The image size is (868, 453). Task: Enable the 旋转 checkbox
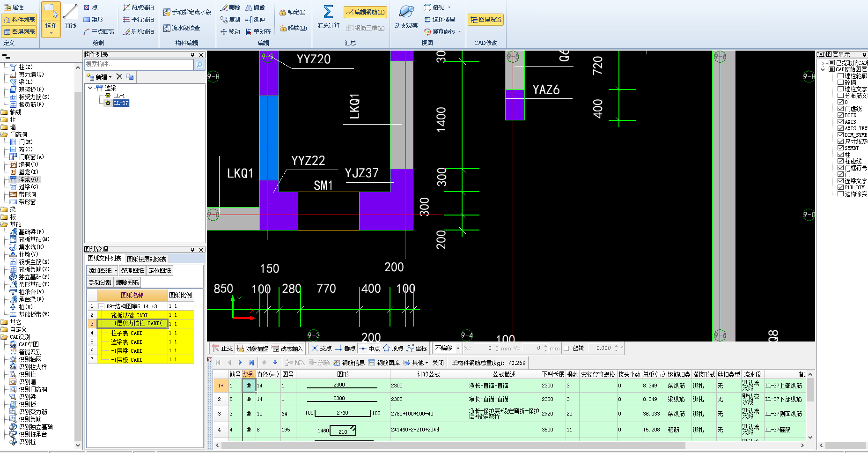tap(566, 349)
